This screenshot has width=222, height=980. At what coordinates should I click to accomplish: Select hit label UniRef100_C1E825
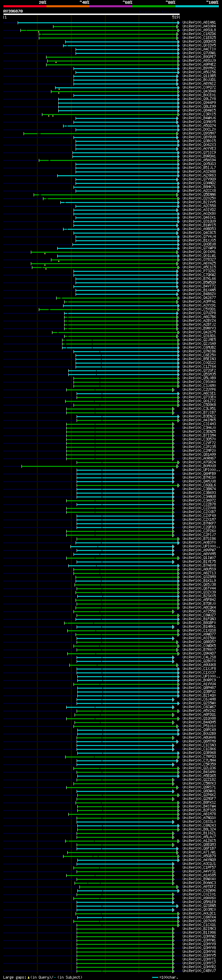coord(199,38)
